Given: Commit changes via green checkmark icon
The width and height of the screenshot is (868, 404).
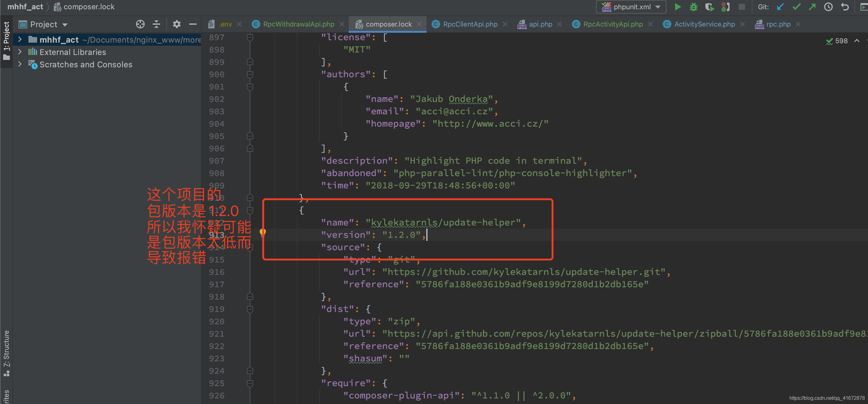Looking at the screenshot, I should [797, 7].
